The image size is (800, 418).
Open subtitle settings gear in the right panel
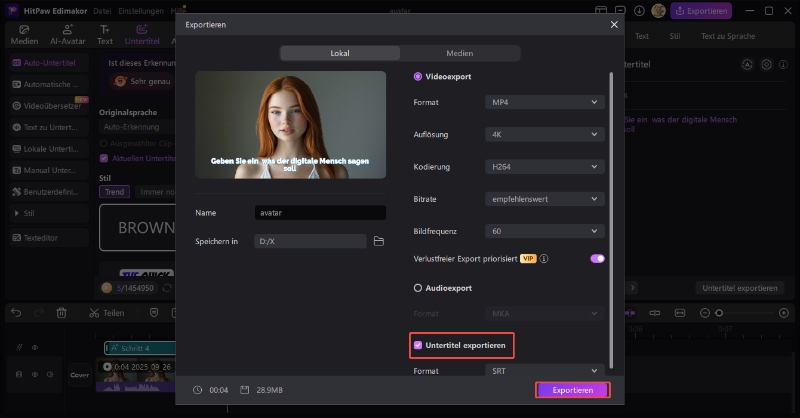point(766,64)
